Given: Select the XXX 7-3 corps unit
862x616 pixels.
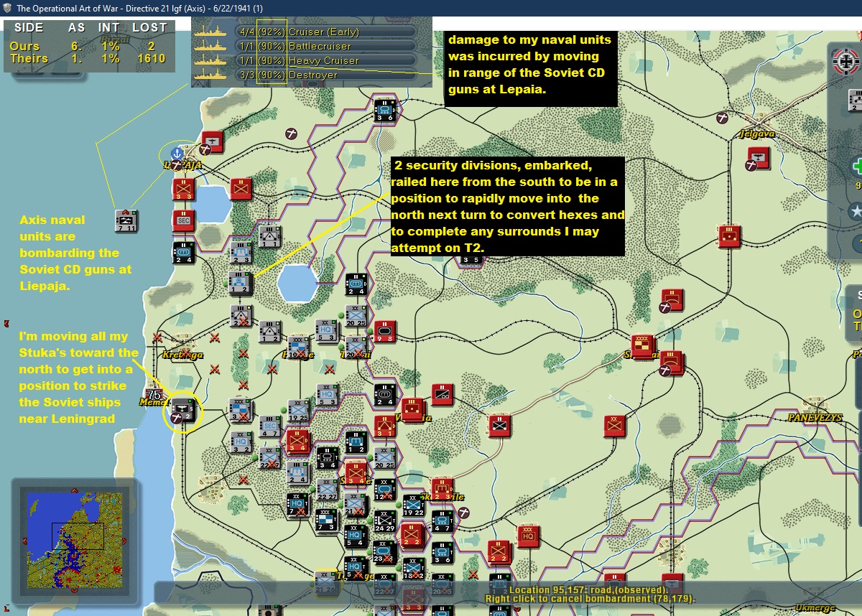Looking at the screenshot, I should click(327, 521).
